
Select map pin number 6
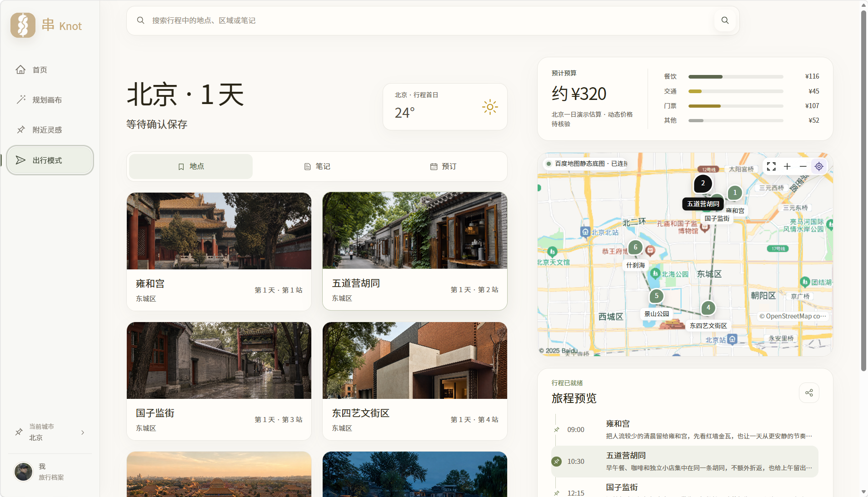635,248
